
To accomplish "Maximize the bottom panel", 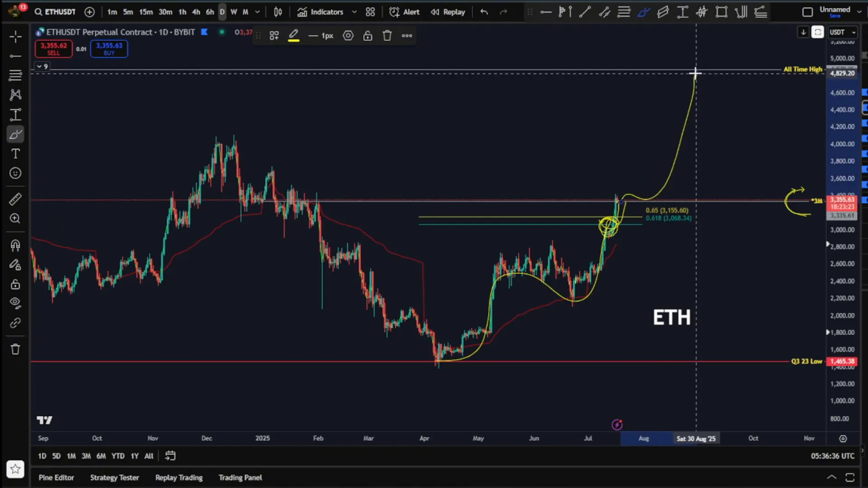I will click(850, 477).
